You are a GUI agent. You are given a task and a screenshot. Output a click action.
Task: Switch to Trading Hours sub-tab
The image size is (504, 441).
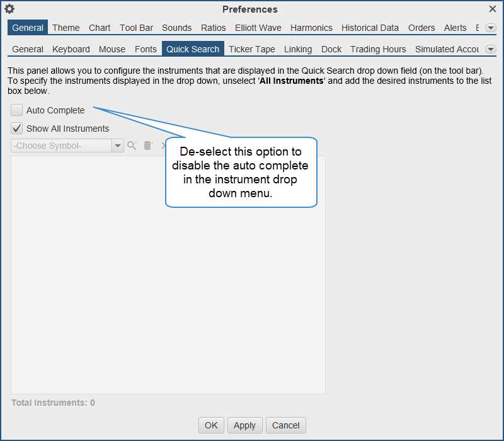click(x=378, y=49)
